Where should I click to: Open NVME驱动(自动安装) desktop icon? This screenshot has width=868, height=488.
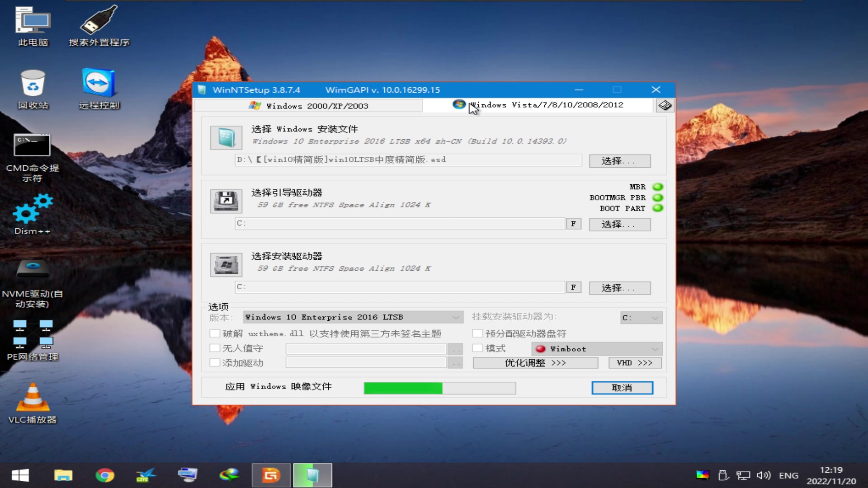coord(32,283)
